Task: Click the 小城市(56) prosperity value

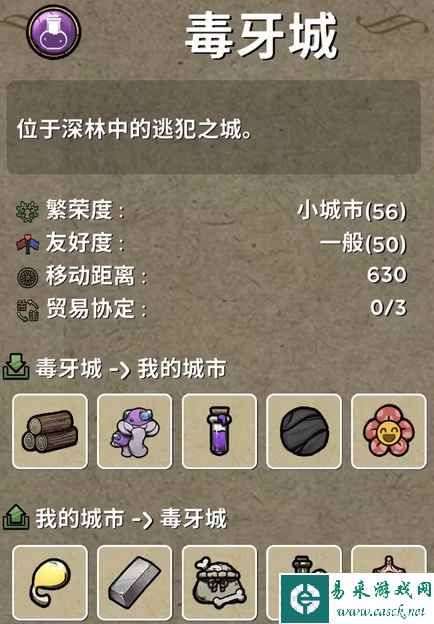Action: (352, 211)
